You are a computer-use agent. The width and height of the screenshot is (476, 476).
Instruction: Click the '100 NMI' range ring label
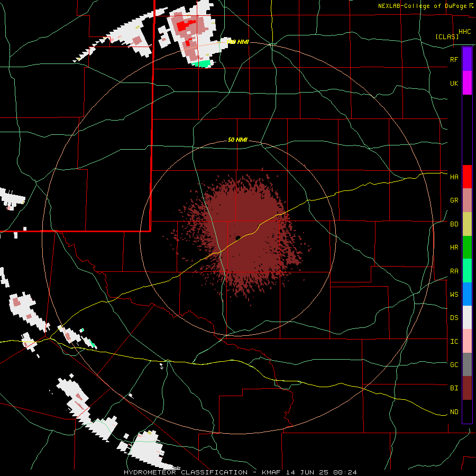[x=237, y=42]
